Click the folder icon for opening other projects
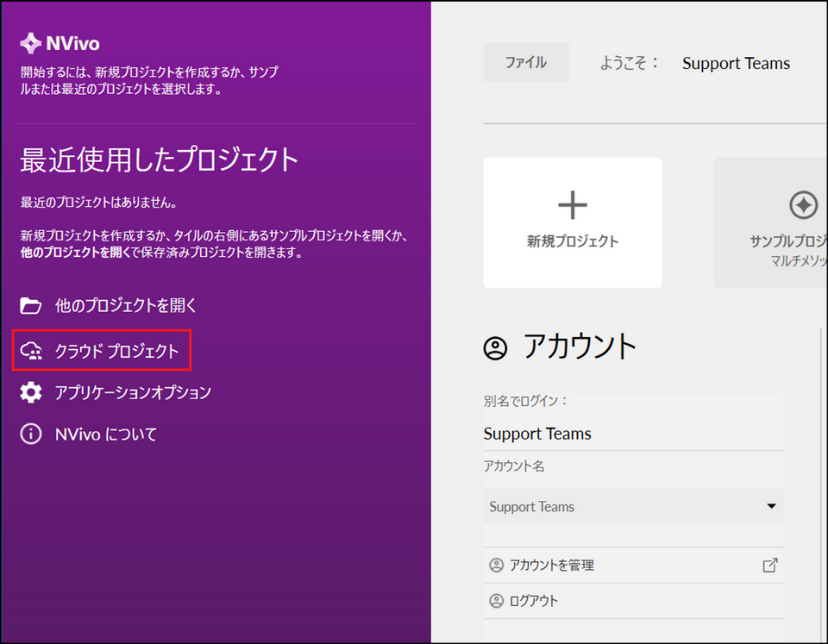828x644 pixels. point(31,305)
